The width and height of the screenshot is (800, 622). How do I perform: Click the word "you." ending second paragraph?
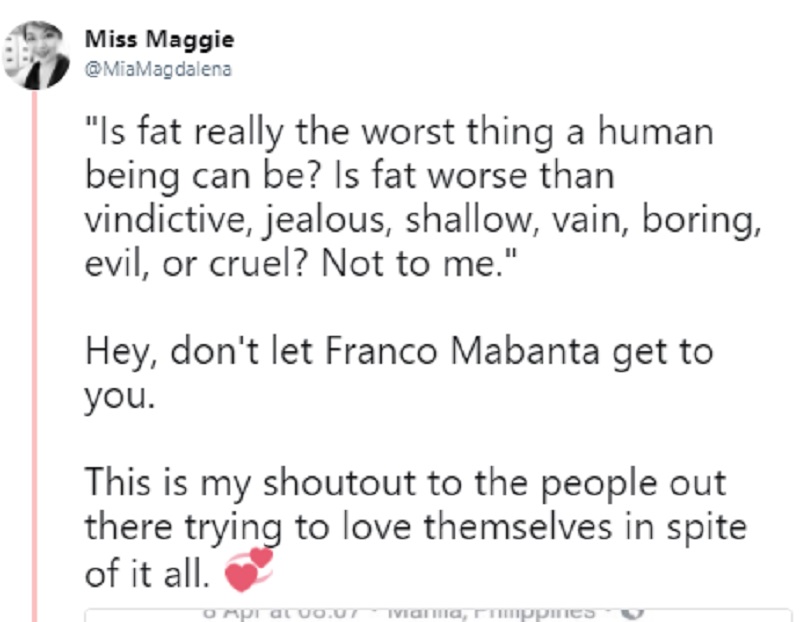click(120, 397)
